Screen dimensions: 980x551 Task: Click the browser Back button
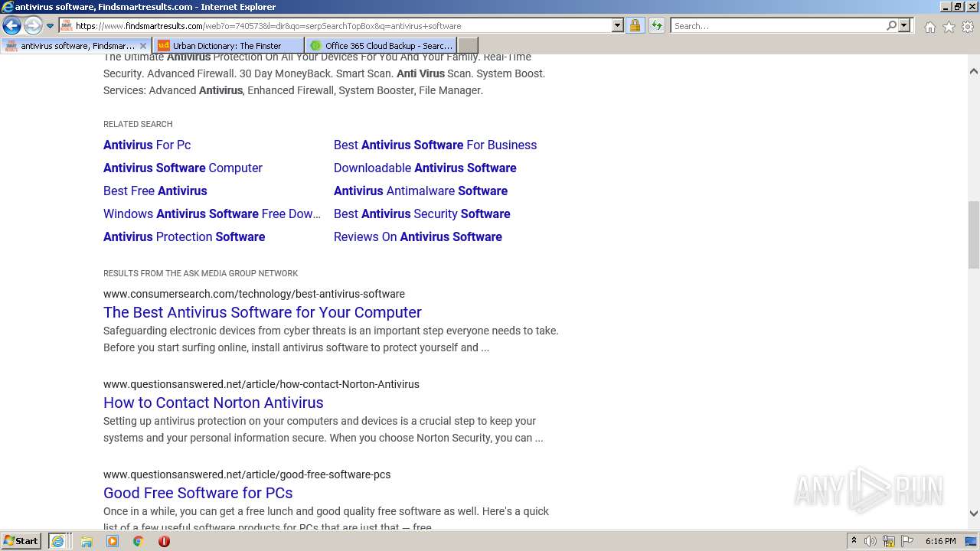point(11,26)
